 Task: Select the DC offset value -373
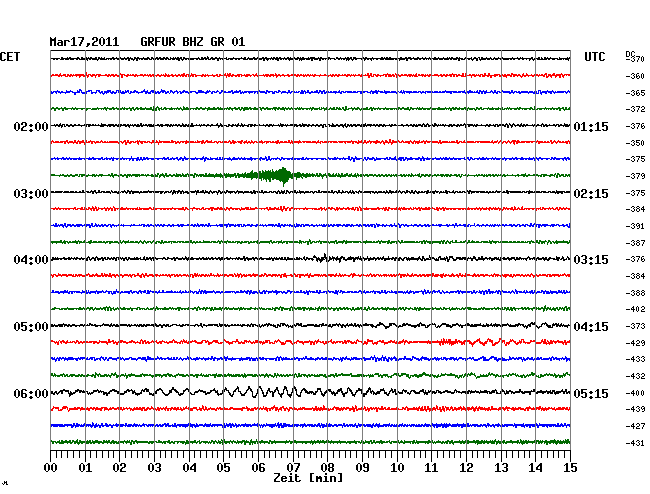(x=635, y=326)
